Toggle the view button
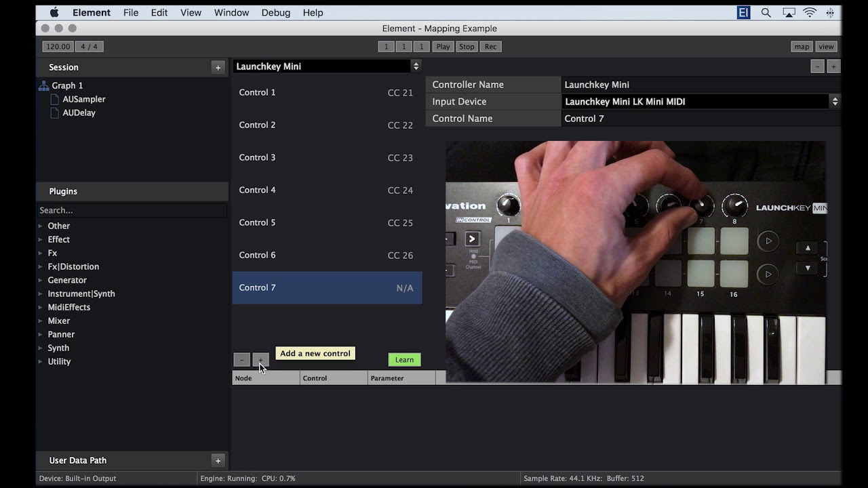The width and height of the screenshot is (868, 488). (826, 47)
